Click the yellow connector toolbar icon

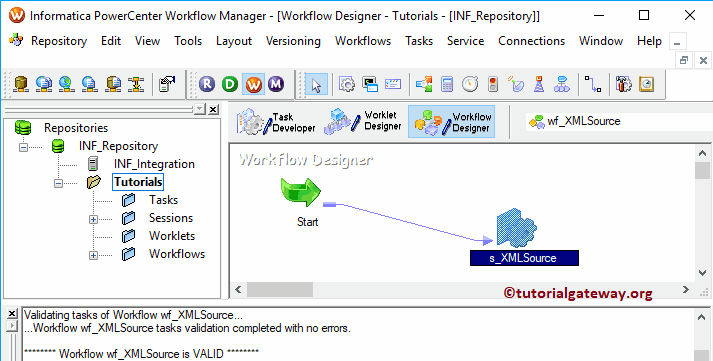coord(136,84)
